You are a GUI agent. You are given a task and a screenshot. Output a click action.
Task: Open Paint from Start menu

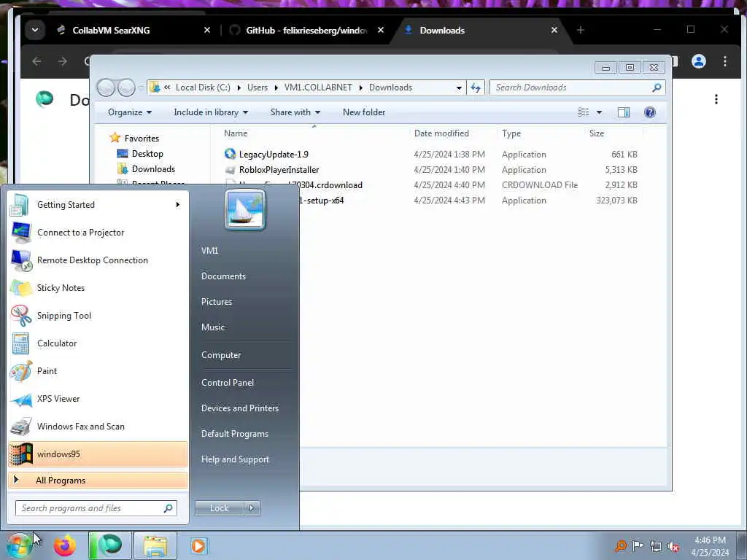[x=98, y=371]
